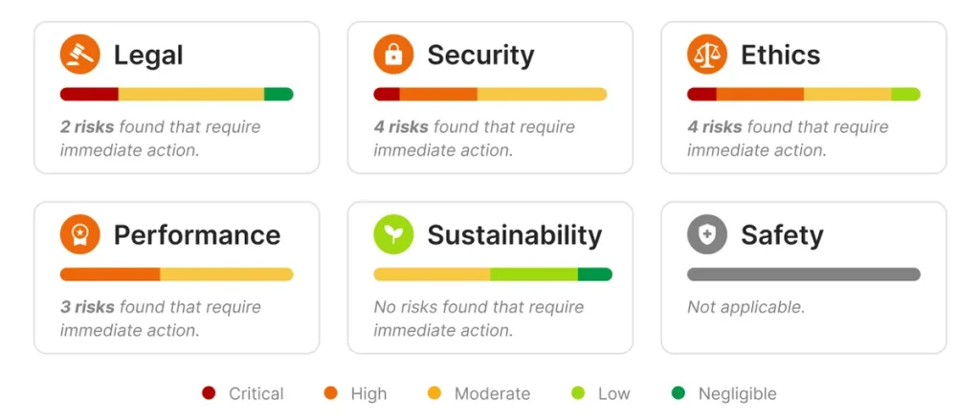Click the orange high segment of Security bar
The height and width of the screenshot is (420, 980).
click(x=438, y=95)
